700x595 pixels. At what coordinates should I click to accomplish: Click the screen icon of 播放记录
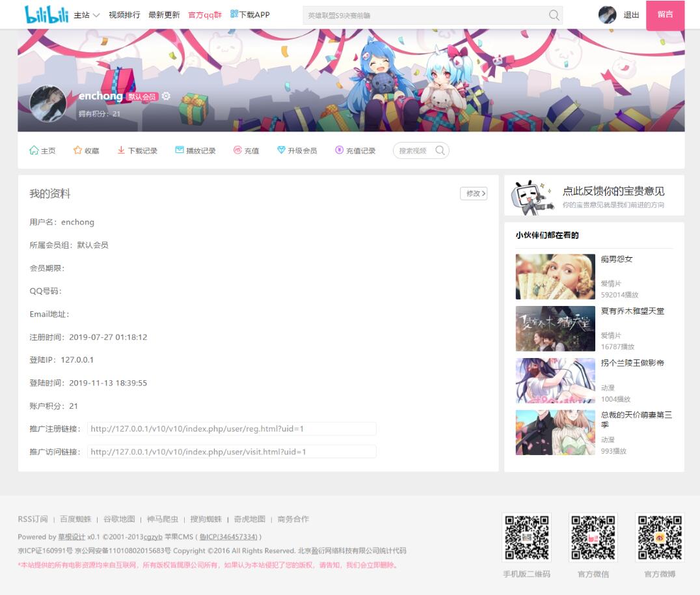[x=180, y=150]
